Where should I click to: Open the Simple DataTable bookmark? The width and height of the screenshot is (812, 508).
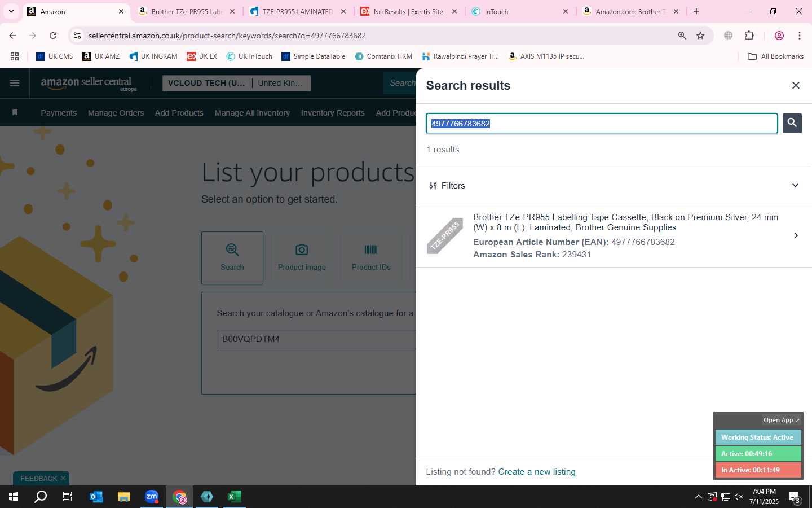(x=314, y=56)
